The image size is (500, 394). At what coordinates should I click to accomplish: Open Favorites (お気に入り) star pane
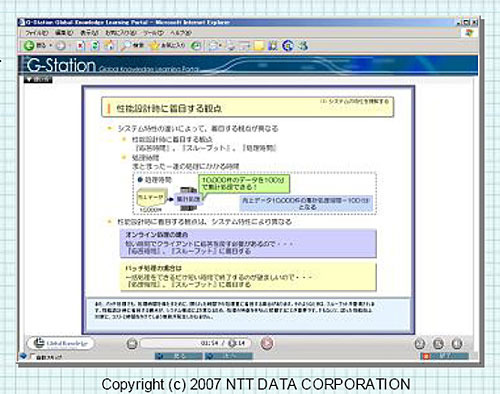167,45
